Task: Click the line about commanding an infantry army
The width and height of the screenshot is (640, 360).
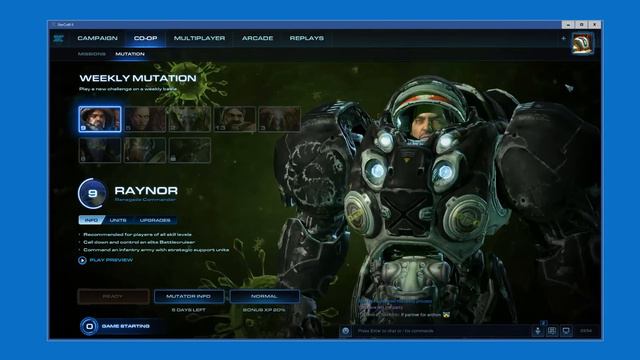Action: 156,250
